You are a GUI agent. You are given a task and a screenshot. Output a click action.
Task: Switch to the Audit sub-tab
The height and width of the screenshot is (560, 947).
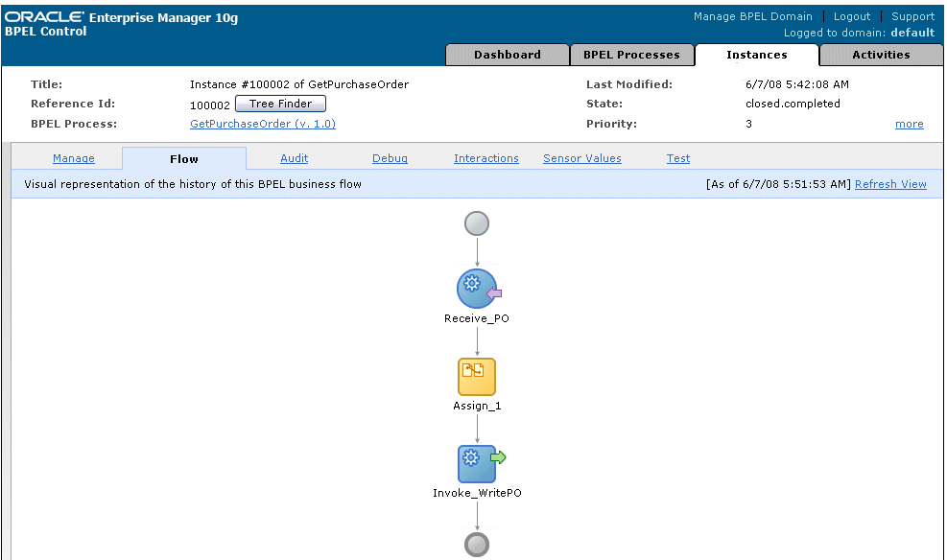click(295, 158)
